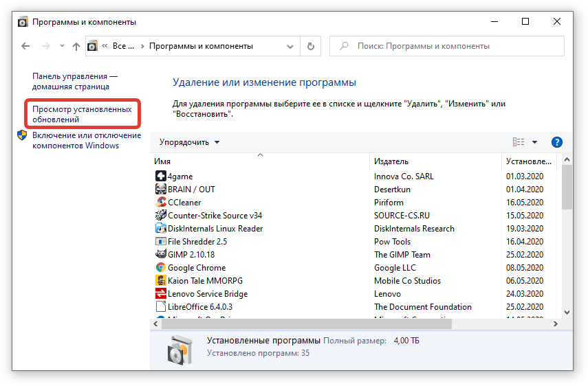Click install date 08.05.2020
This screenshot has width=588, height=386.
[525, 268]
